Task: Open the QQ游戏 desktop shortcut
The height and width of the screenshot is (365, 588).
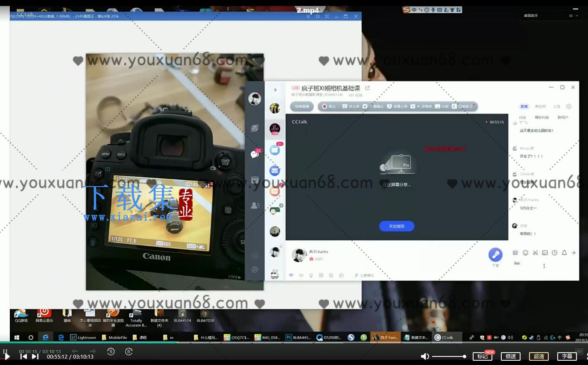Action: tap(21, 315)
